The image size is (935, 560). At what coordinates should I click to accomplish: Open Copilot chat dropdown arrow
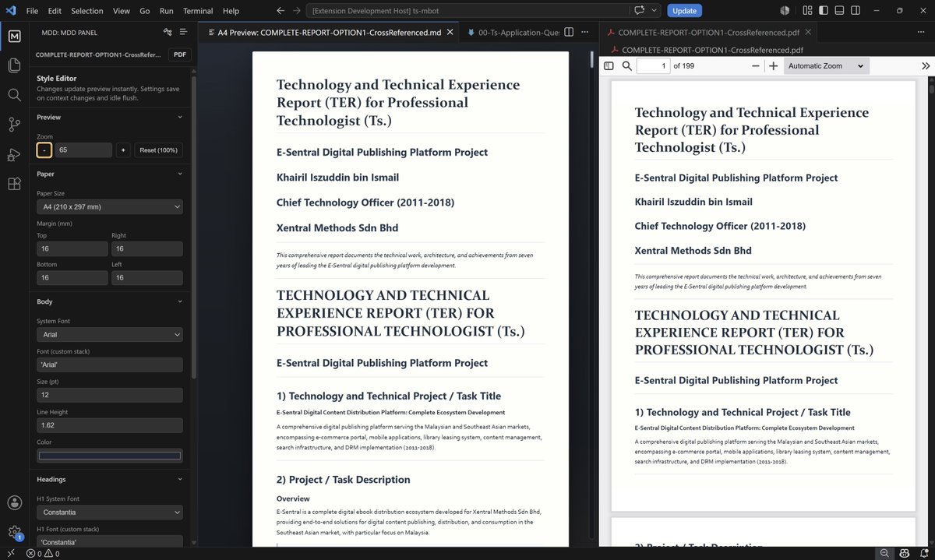(x=654, y=11)
